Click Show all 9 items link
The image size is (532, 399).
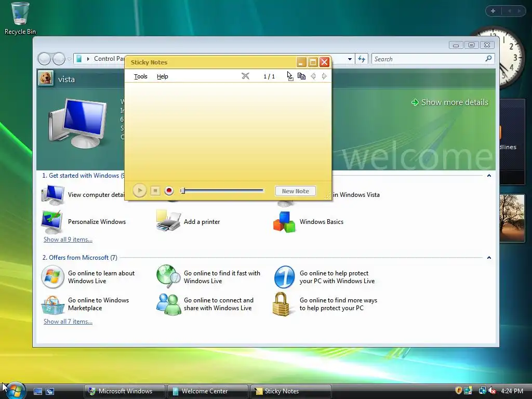click(68, 240)
